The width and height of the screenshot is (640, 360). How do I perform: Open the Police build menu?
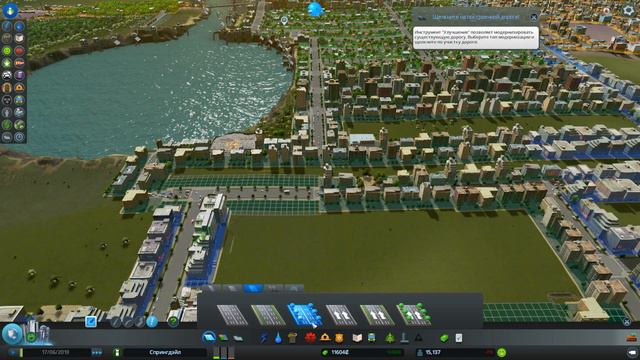click(x=339, y=338)
